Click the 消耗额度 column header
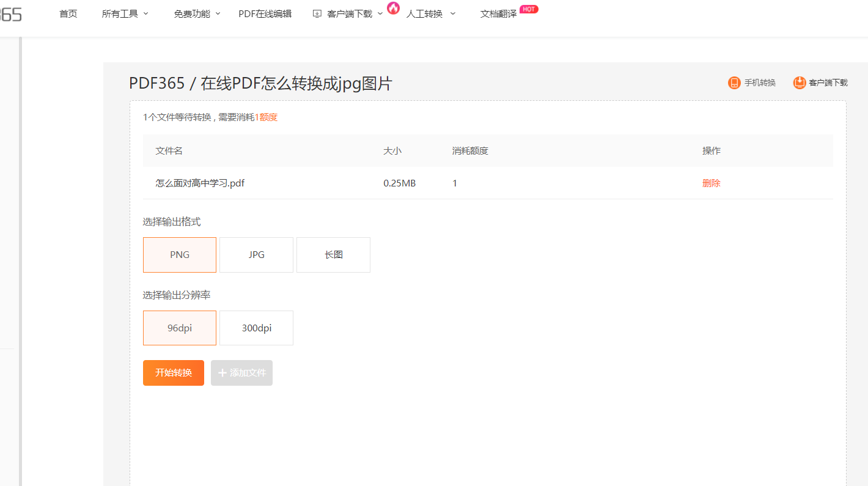The width and height of the screenshot is (868, 486). [470, 150]
